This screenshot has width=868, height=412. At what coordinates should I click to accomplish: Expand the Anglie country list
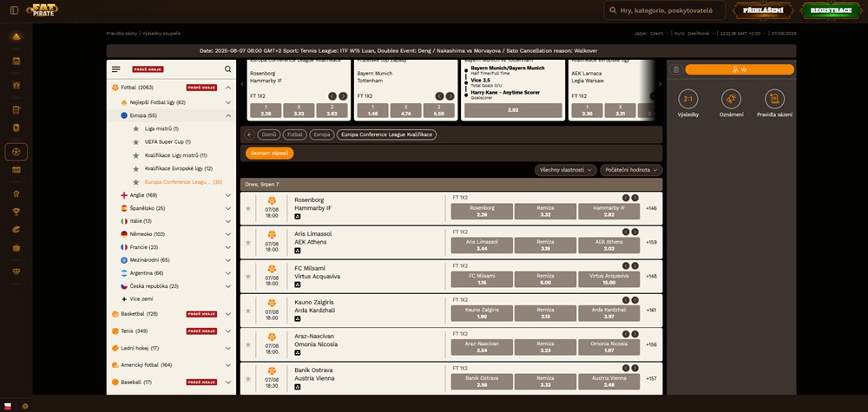(227, 195)
